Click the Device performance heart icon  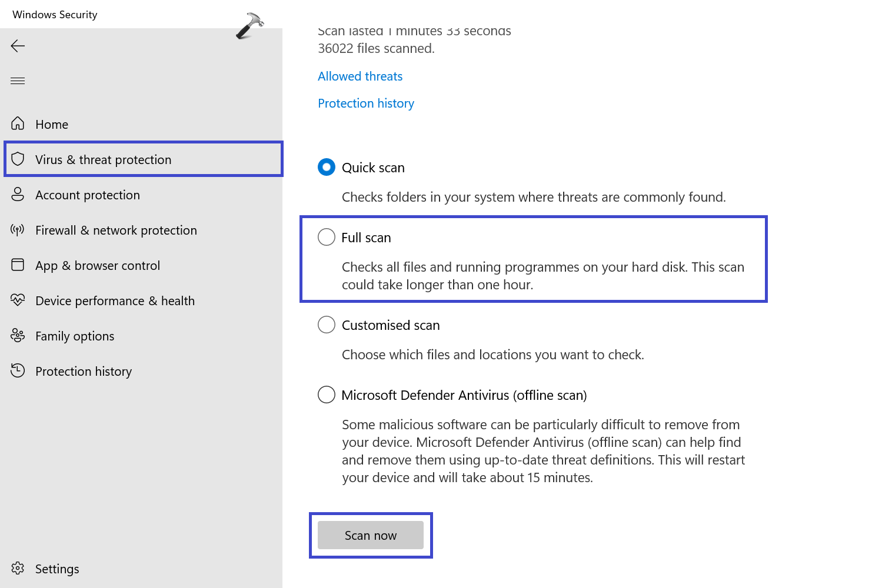[x=18, y=300]
